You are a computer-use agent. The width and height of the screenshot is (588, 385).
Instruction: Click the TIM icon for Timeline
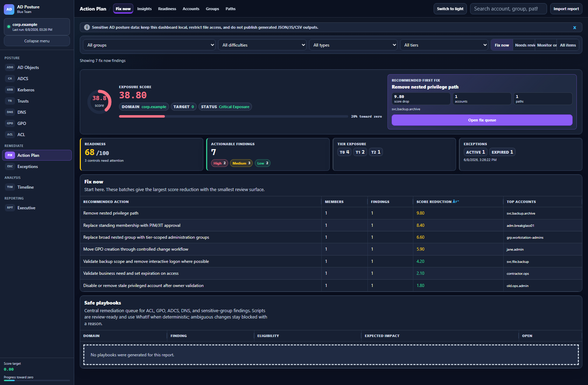tap(10, 187)
